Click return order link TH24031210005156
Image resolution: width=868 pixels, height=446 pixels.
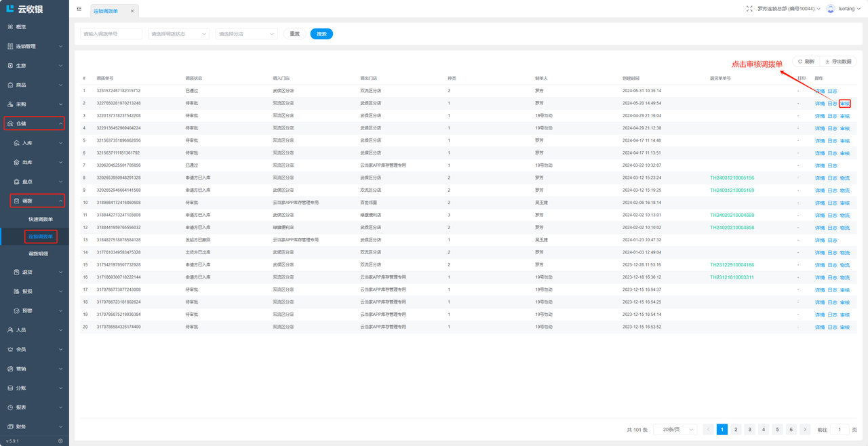point(732,178)
